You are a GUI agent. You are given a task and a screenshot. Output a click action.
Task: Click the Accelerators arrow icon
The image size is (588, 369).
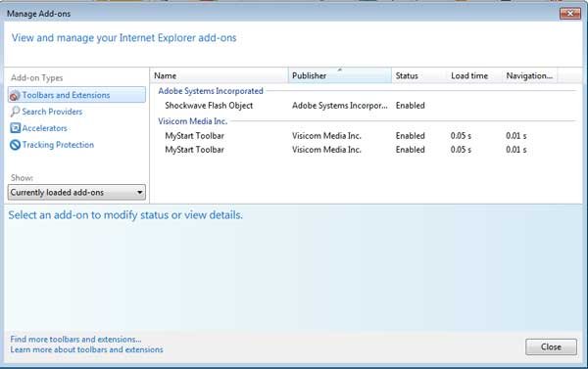(x=15, y=128)
